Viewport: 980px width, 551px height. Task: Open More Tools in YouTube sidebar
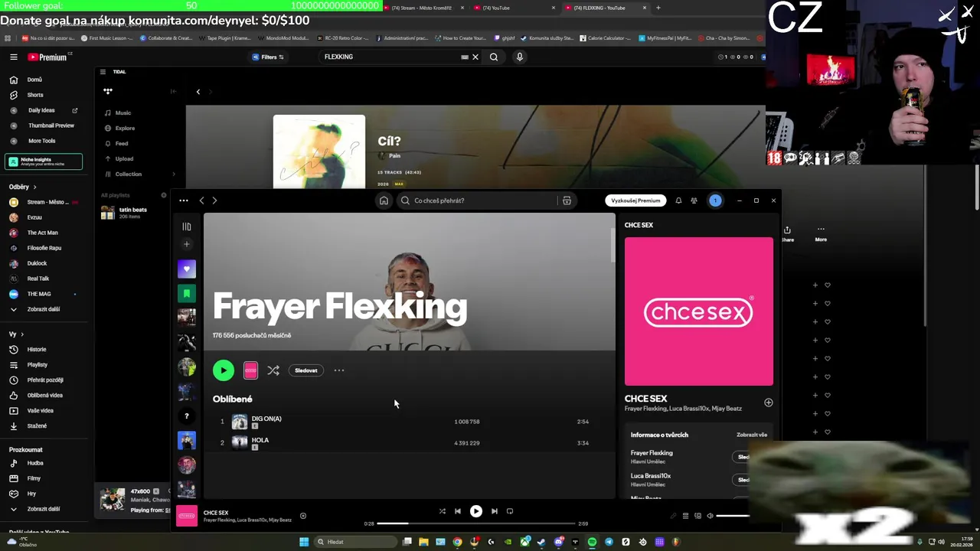coord(43,141)
